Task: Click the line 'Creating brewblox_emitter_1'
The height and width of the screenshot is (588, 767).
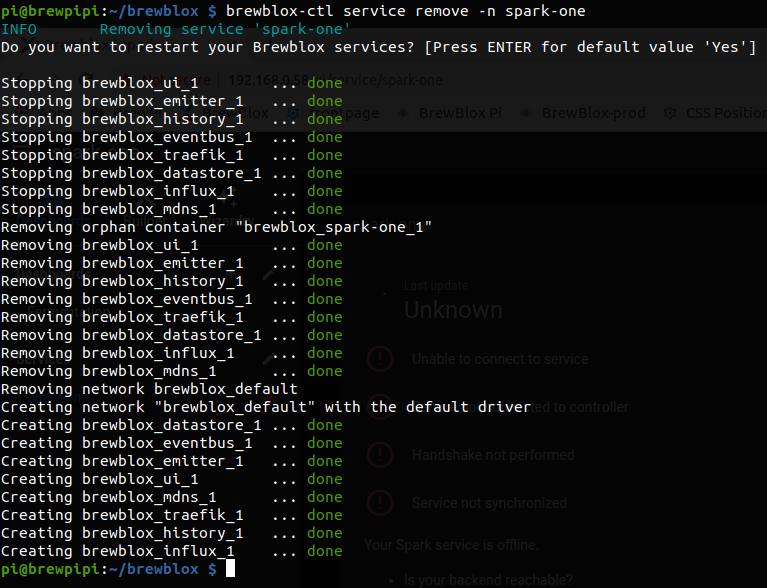Action: (x=172, y=461)
